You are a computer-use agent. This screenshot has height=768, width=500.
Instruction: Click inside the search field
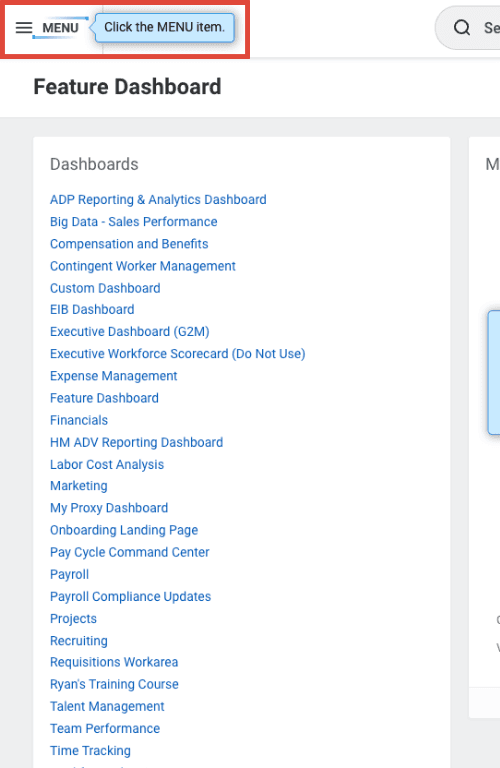[x=468, y=27]
